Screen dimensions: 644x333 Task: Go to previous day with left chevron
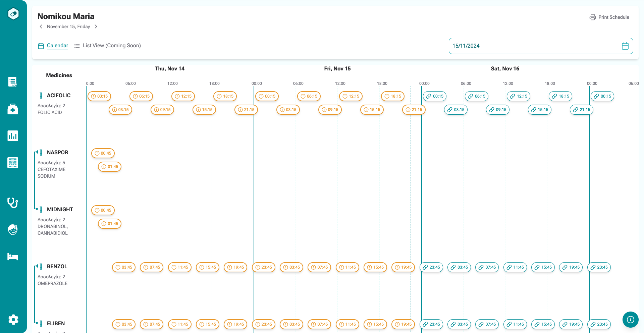41,26
